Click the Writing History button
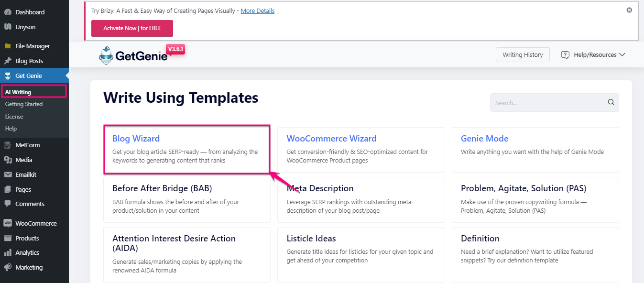Viewport: 644px width, 283px height. [x=523, y=54]
